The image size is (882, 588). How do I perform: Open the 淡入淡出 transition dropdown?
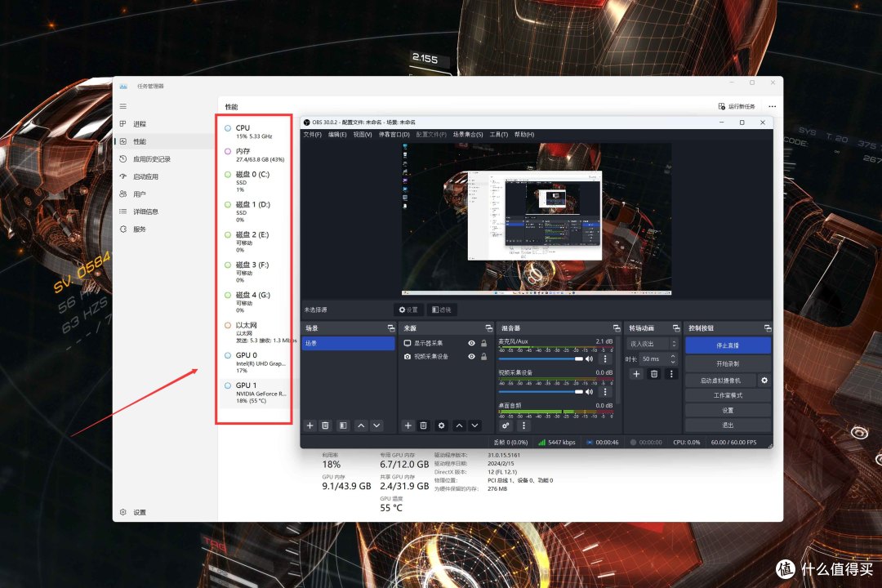coord(653,344)
